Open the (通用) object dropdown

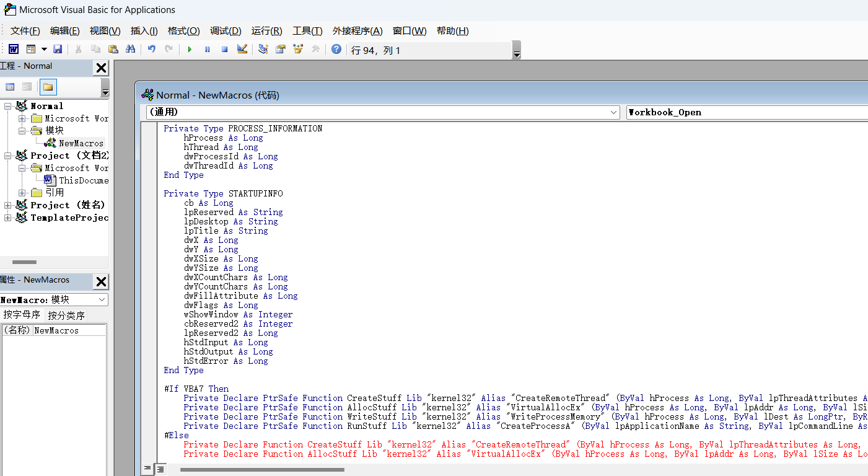pyautogui.click(x=383, y=112)
